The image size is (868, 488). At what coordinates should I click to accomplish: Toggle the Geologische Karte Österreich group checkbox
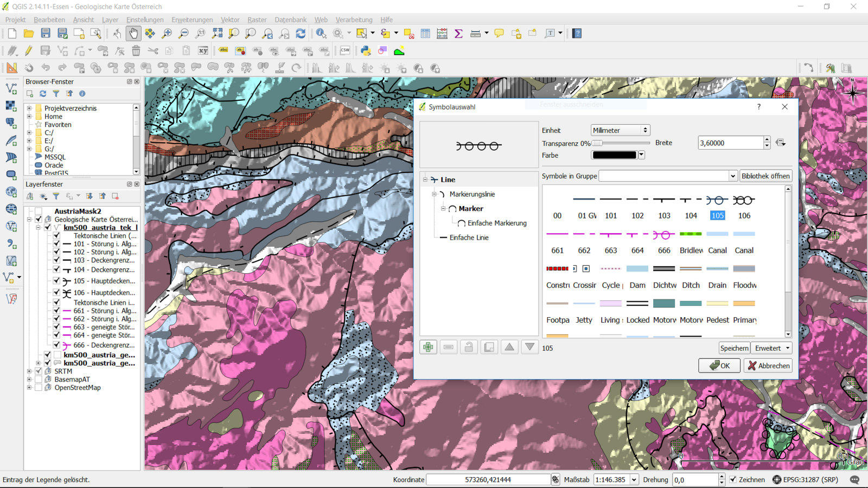pyautogui.click(x=39, y=220)
